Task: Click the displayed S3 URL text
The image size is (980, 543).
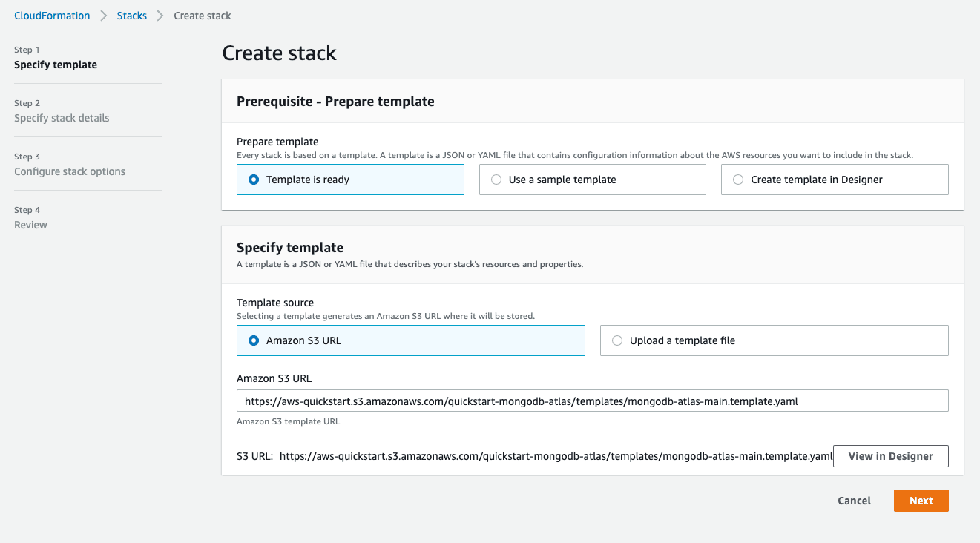Action: [x=556, y=456]
